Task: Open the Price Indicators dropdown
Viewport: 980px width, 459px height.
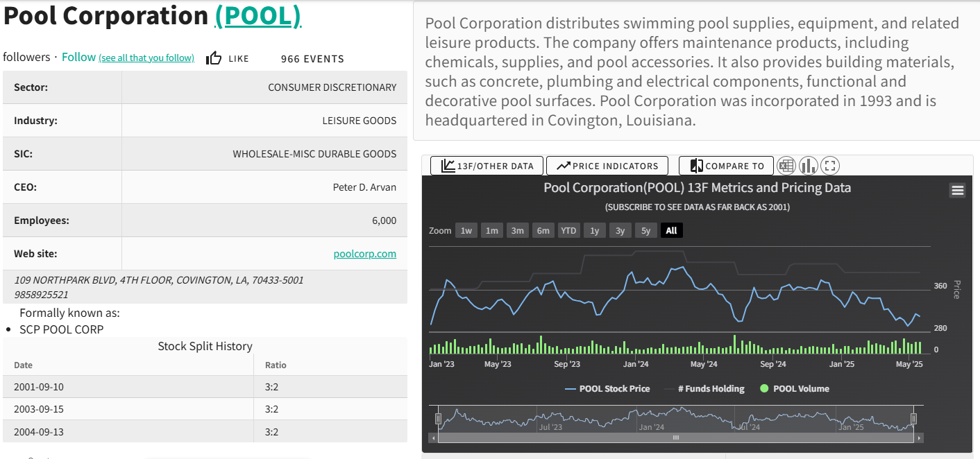Action: (x=607, y=166)
